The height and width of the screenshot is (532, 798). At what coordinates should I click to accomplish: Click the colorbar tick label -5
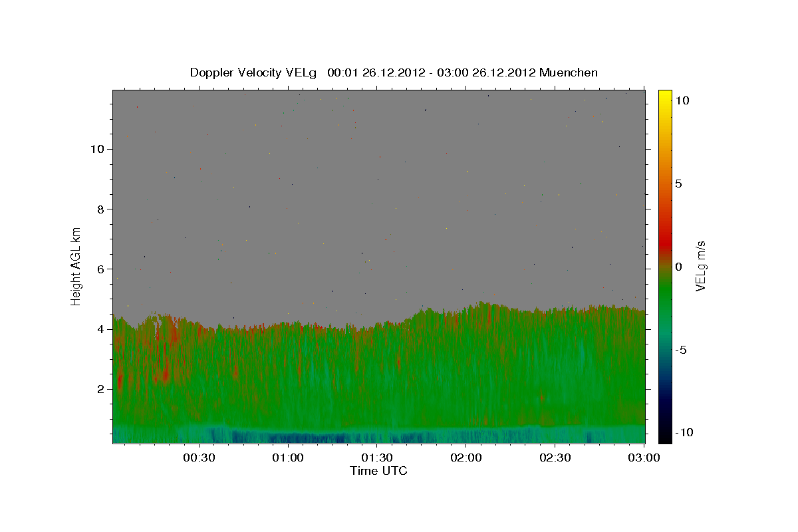click(x=682, y=350)
